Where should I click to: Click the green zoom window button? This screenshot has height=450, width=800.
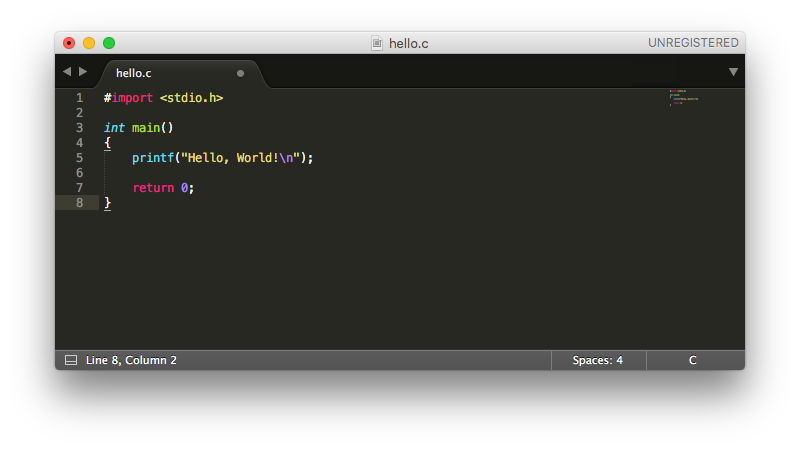tap(109, 43)
